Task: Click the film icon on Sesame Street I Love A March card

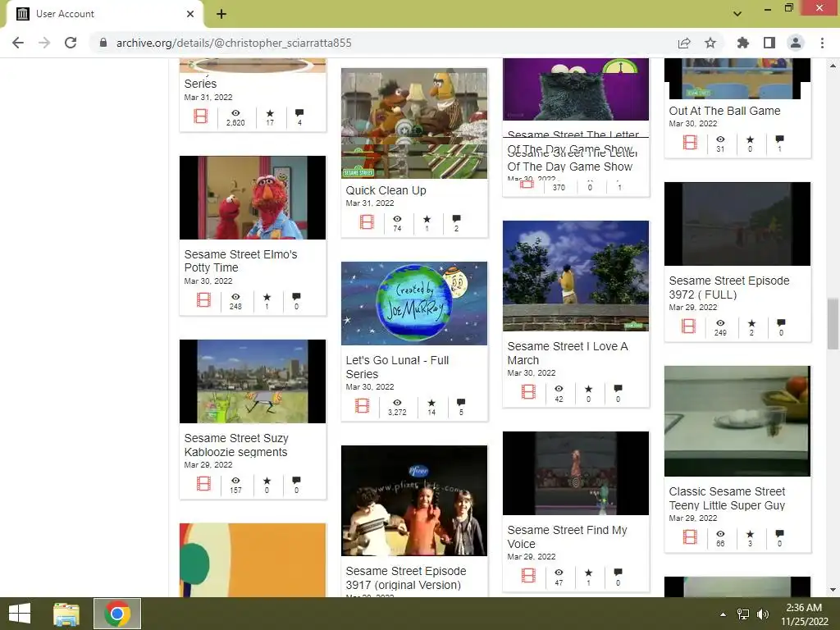Action: click(x=528, y=392)
